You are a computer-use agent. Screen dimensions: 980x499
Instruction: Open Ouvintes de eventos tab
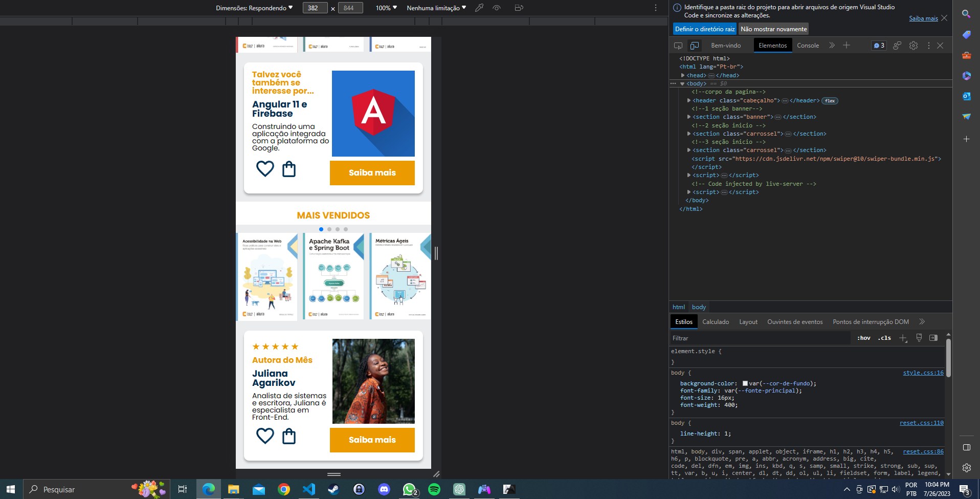coord(795,322)
